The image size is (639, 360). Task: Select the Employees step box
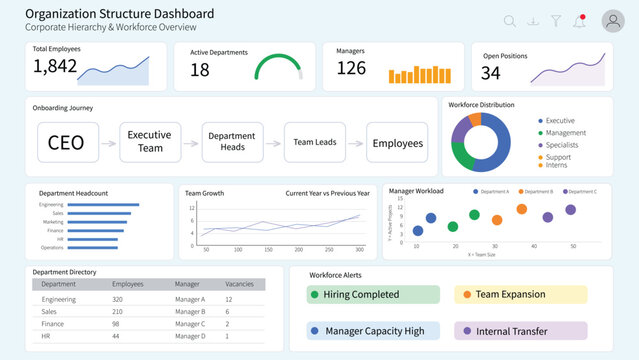click(397, 142)
